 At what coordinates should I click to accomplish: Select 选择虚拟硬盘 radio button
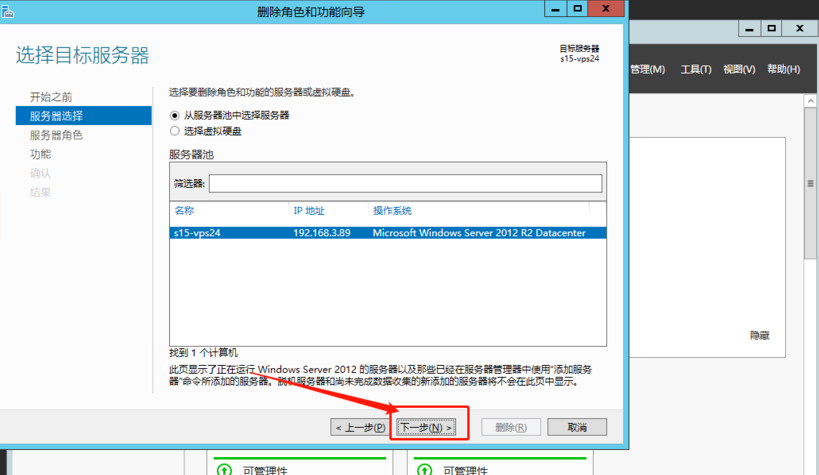[x=174, y=131]
